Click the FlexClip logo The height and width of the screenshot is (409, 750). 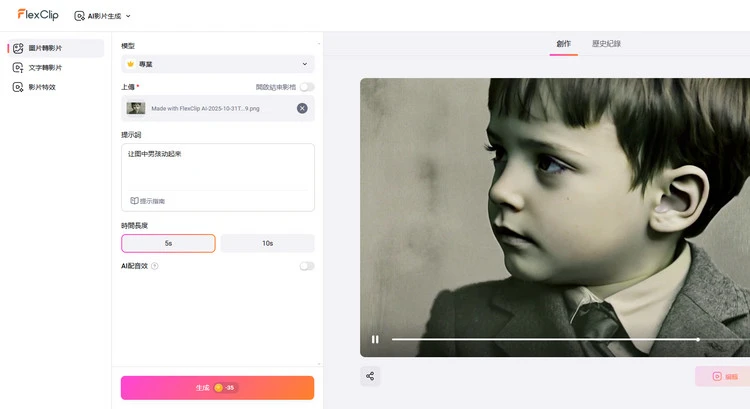click(x=40, y=15)
